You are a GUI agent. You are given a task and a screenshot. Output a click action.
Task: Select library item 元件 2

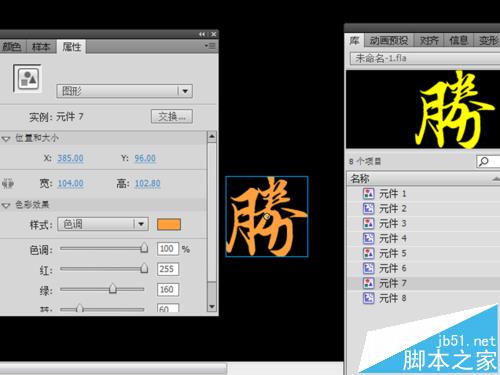(x=423, y=209)
